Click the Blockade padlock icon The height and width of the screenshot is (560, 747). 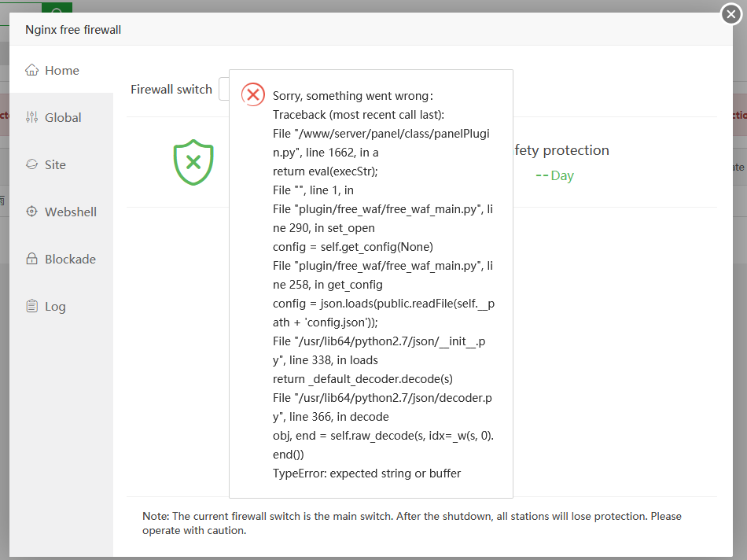click(x=32, y=259)
